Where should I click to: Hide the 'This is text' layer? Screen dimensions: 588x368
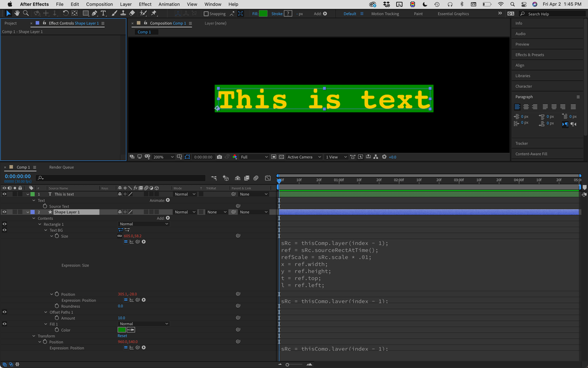(4, 194)
